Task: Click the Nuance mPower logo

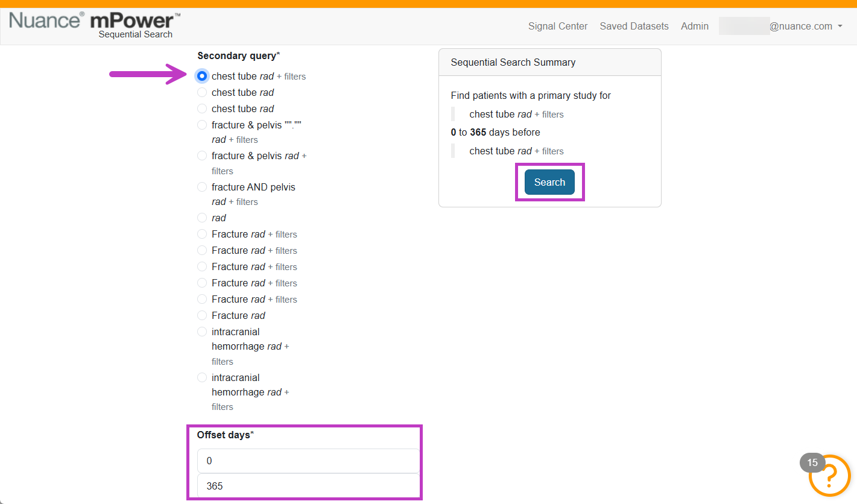Action: (95, 25)
